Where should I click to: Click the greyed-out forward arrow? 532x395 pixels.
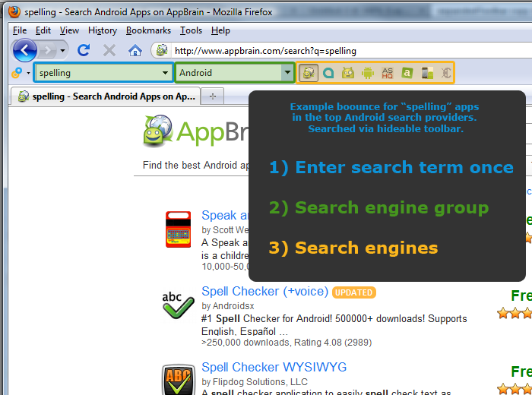pyautogui.click(x=47, y=51)
